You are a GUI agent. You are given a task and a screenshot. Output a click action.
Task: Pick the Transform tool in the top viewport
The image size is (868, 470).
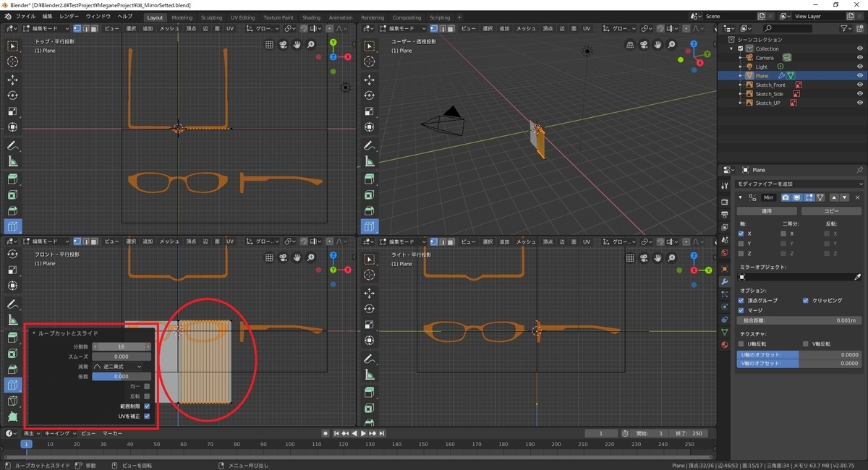tap(13, 127)
